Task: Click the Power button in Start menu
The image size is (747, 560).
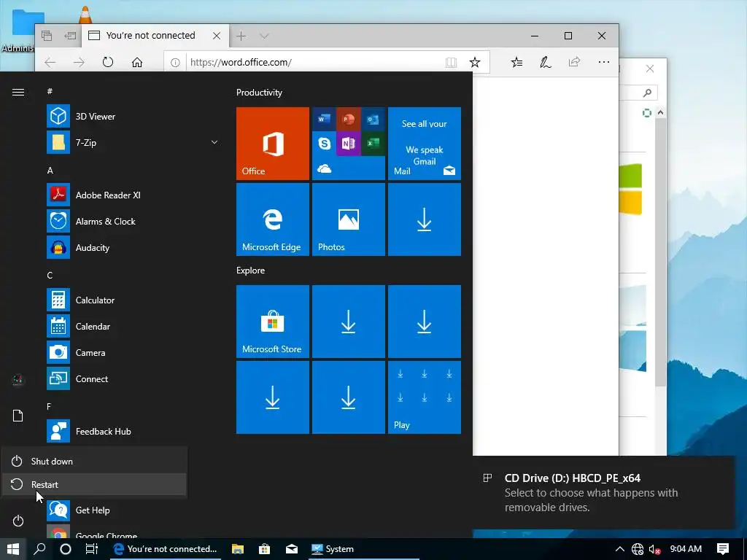Action: [18, 521]
